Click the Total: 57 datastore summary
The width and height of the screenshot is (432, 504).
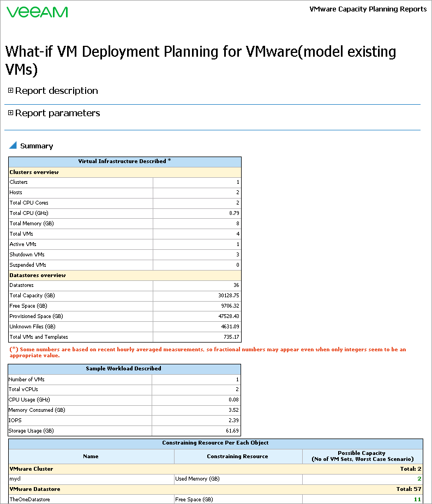point(409,489)
